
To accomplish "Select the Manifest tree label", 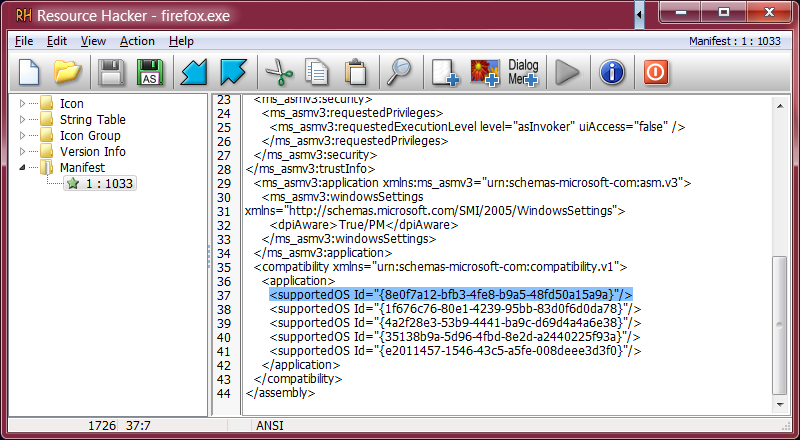I will 82,167.
